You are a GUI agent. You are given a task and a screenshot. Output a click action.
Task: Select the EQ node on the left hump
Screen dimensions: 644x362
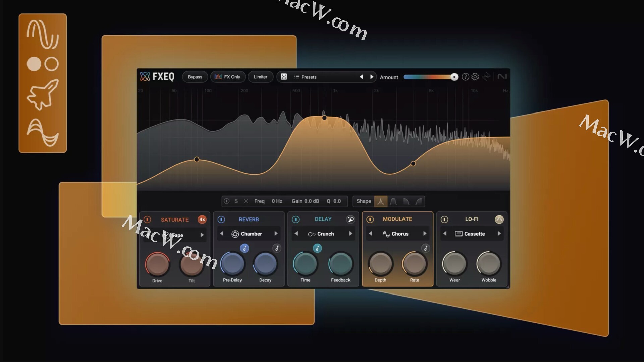pos(197,160)
